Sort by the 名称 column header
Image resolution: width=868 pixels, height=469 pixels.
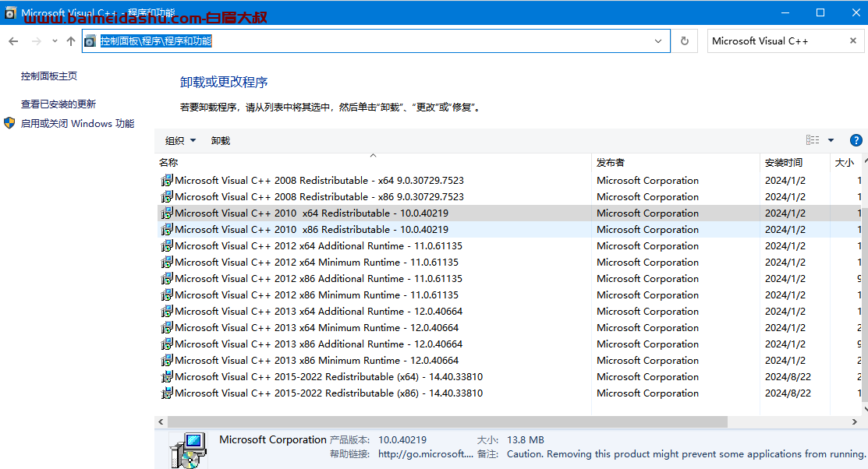(374, 163)
